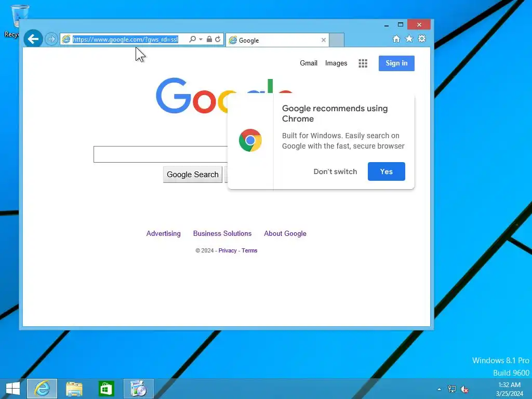Screen dimensions: 532x399
Task: Click the Forward navigation arrow
Action: tap(51, 39)
